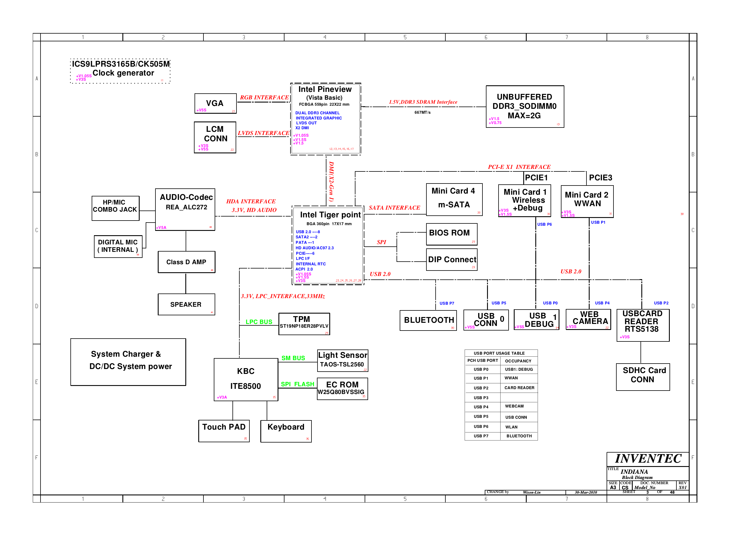Select the UNBUFFERED DDR3_SODIMM0 memory block

tap(524, 107)
